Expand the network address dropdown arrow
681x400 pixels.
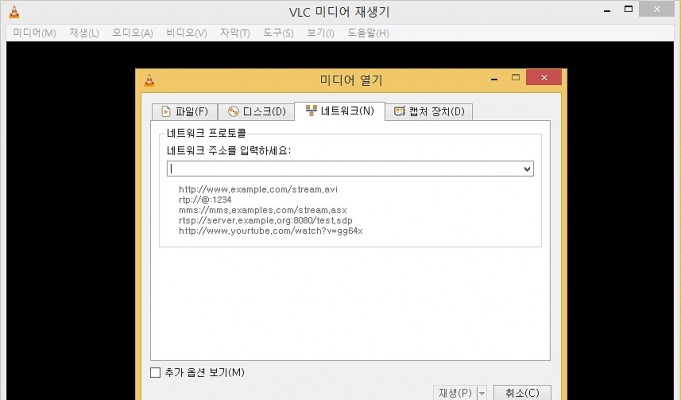(x=527, y=169)
